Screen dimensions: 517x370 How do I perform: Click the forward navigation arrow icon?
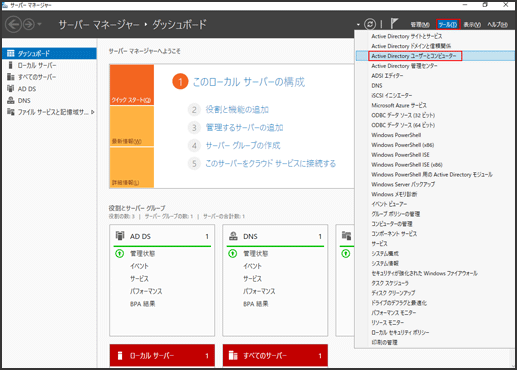29,24
